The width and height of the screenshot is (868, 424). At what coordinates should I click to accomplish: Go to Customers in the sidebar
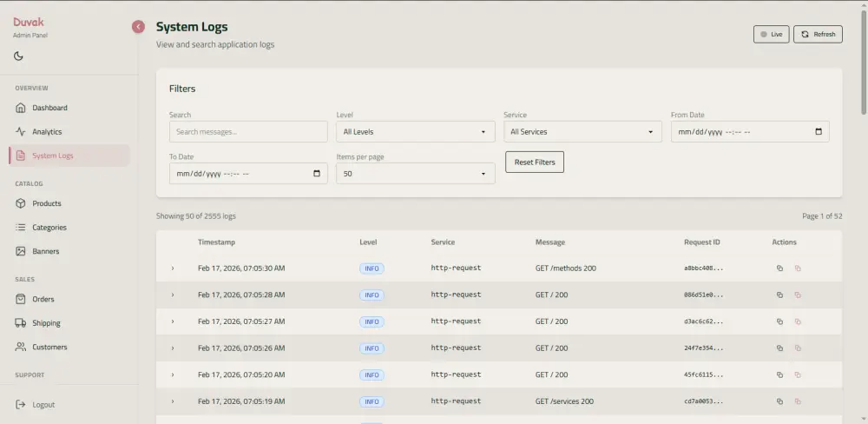click(69, 347)
